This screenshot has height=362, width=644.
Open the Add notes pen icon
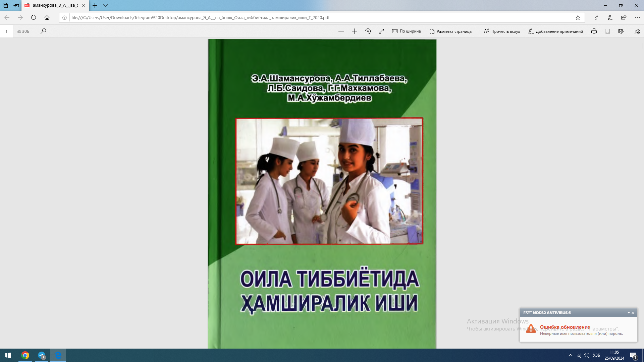[x=610, y=17]
